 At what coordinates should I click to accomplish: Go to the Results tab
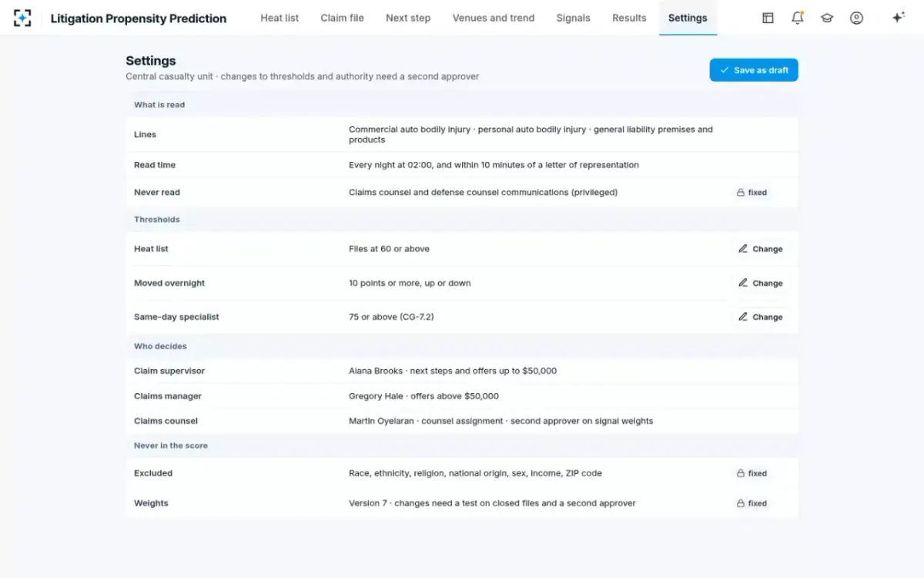[629, 18]
